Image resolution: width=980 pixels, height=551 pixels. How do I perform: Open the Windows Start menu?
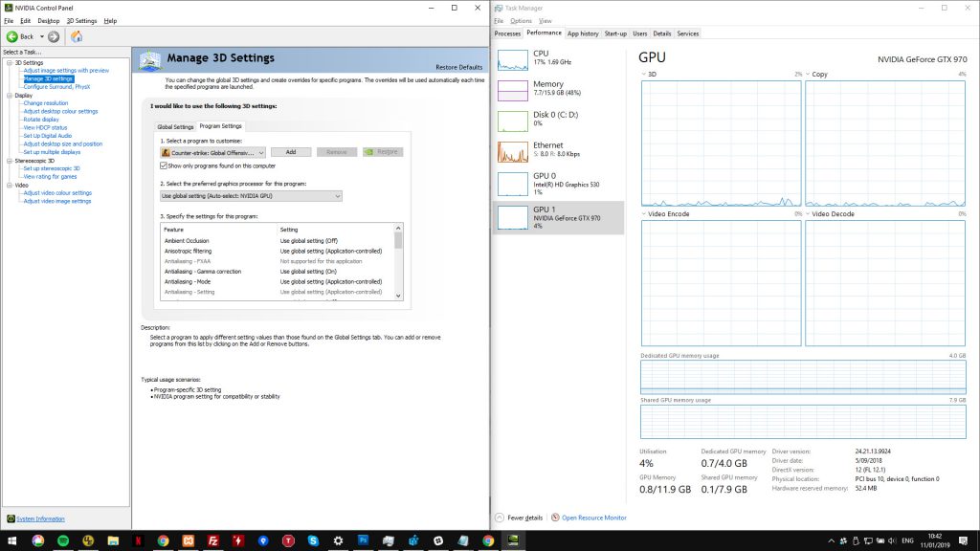point(11,540)
